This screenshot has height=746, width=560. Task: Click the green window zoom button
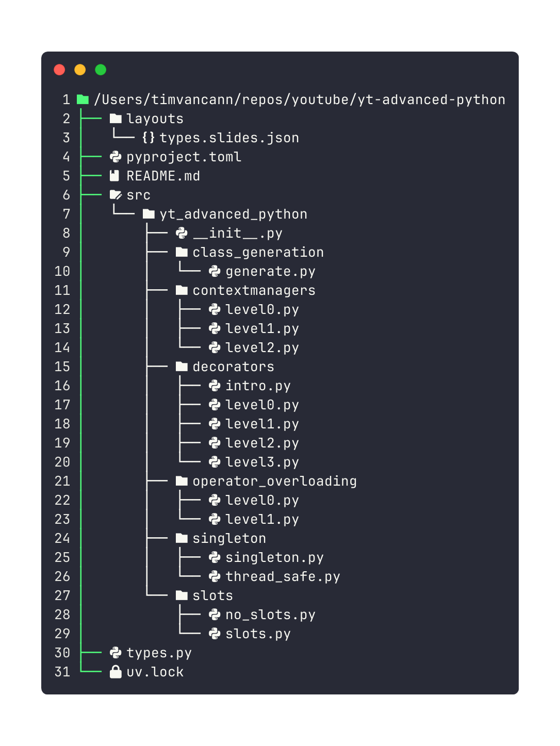tap(101, 70)
